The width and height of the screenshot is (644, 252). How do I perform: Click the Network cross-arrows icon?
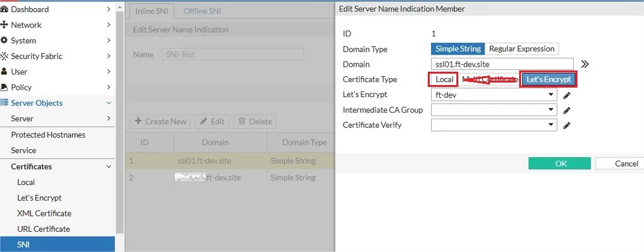click(x=4, y=25)
